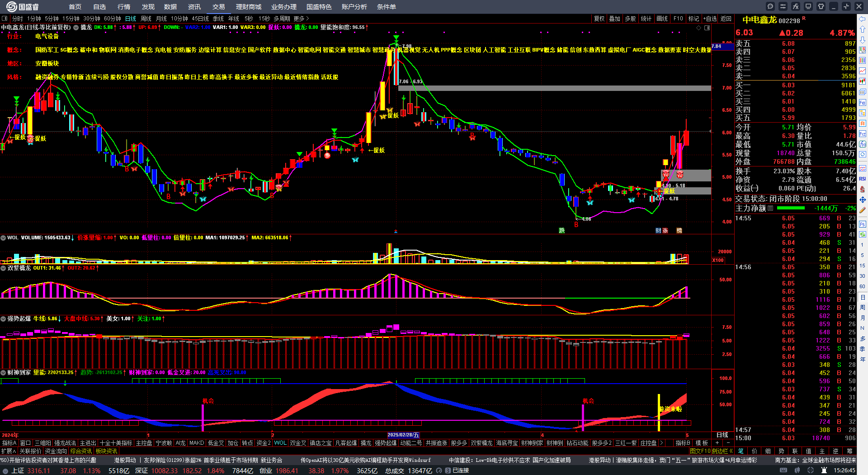The height and width of the screenshot is (475, 868).
Task: Click the RSI indicator icon in sidebar
Action: point(863,179)
